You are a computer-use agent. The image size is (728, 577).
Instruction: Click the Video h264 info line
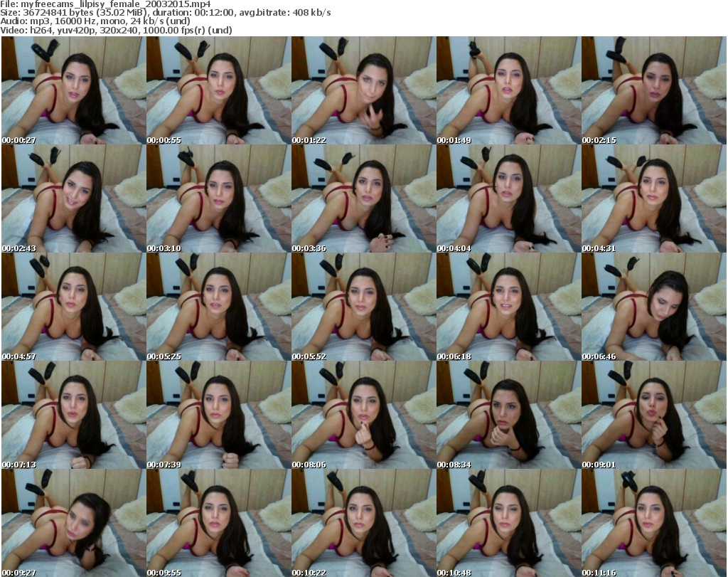pyautogui.click(x=117, y=30)
